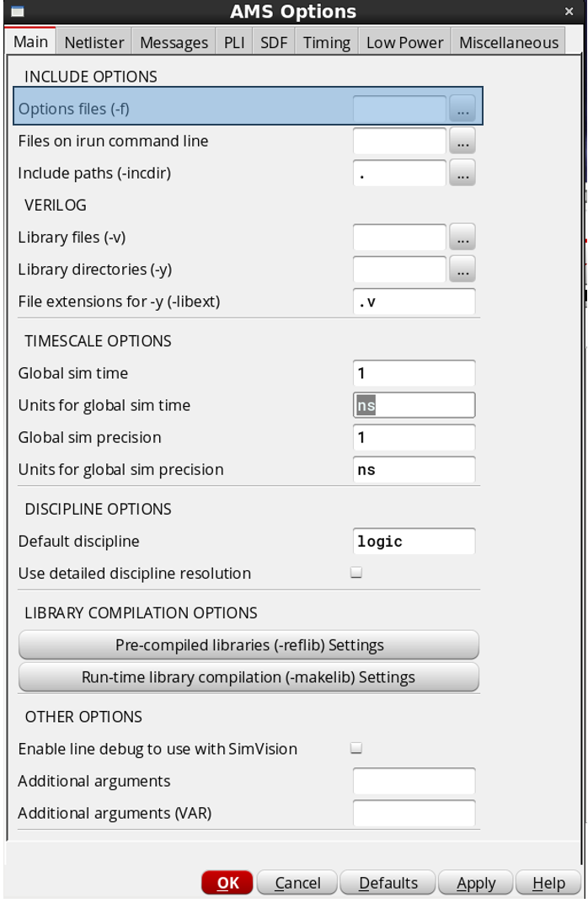Go to the Miscellaneous tab

point(508,42)
